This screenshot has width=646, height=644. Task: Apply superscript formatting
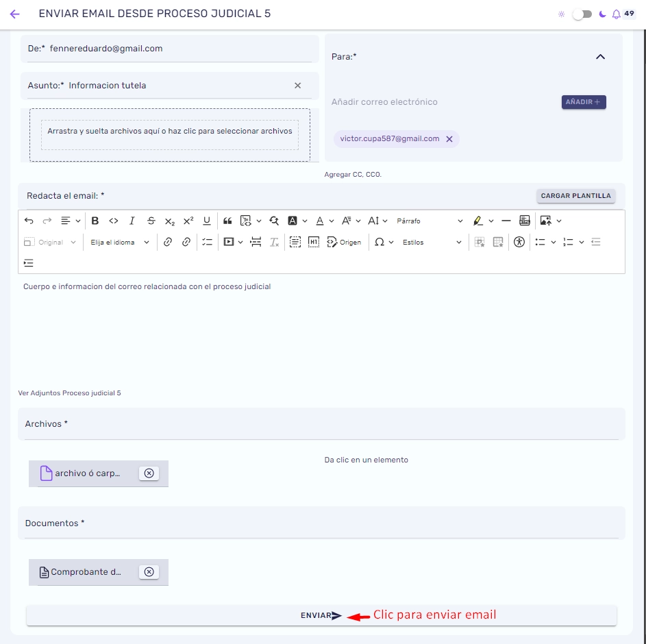tap(188, 221)
